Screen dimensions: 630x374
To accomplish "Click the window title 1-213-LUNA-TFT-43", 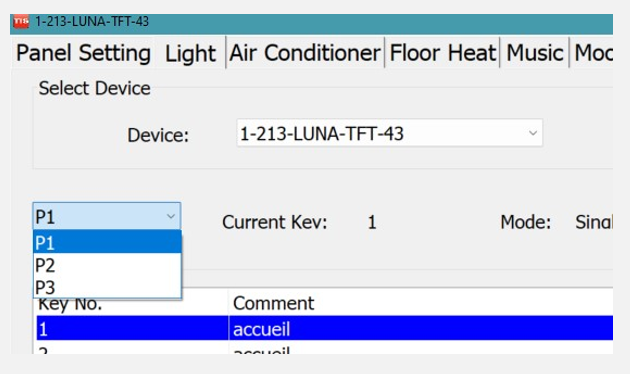I will coord(92,21).
